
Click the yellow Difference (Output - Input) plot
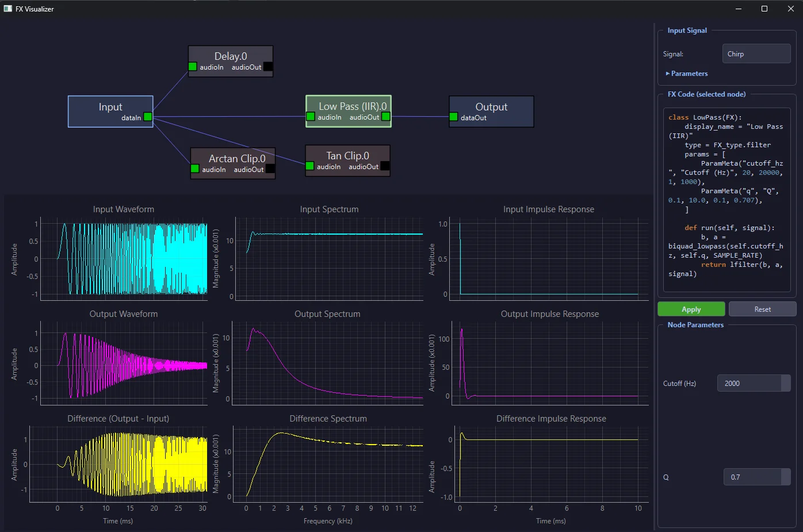118,465
